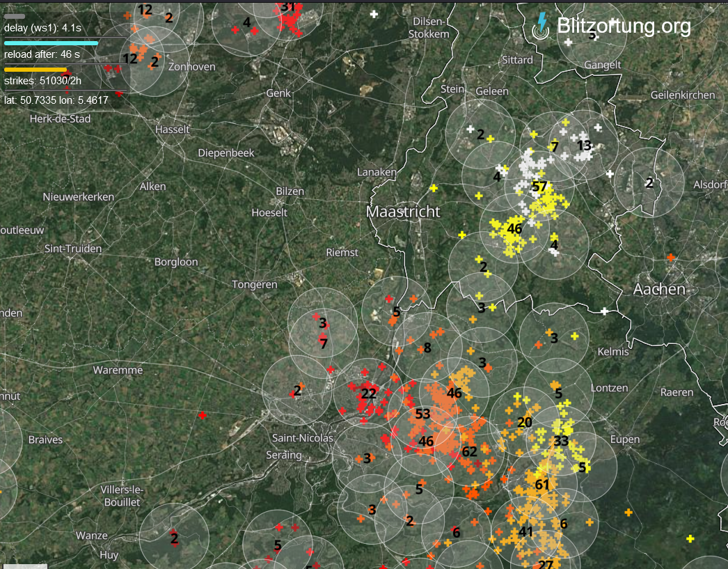Click the lone red strike cross near Waremme
728x569 pixels.
(x=202, y=415)
